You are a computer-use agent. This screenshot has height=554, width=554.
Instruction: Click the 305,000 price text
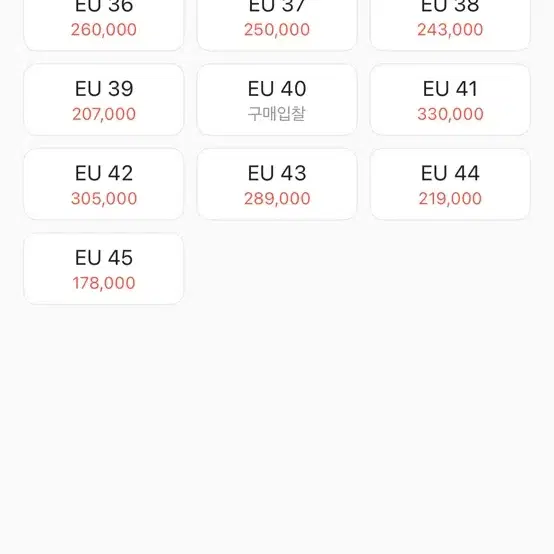pos(104,199)
